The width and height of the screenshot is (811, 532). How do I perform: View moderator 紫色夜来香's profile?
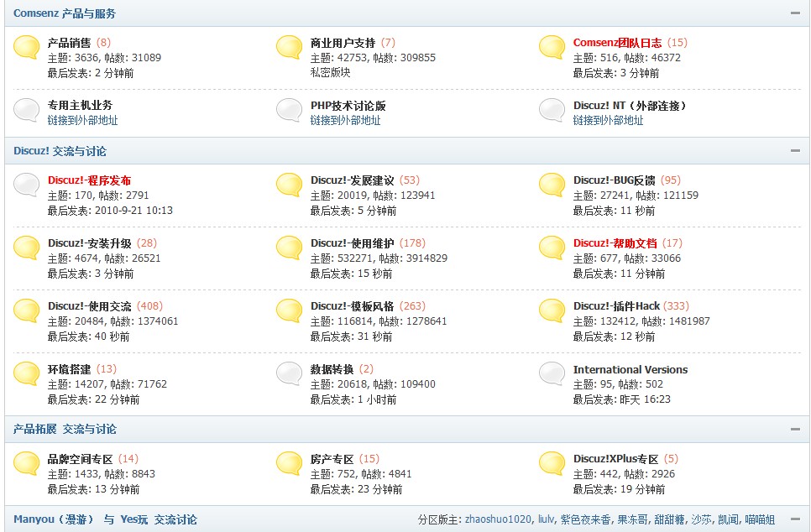tap(586, 519)
